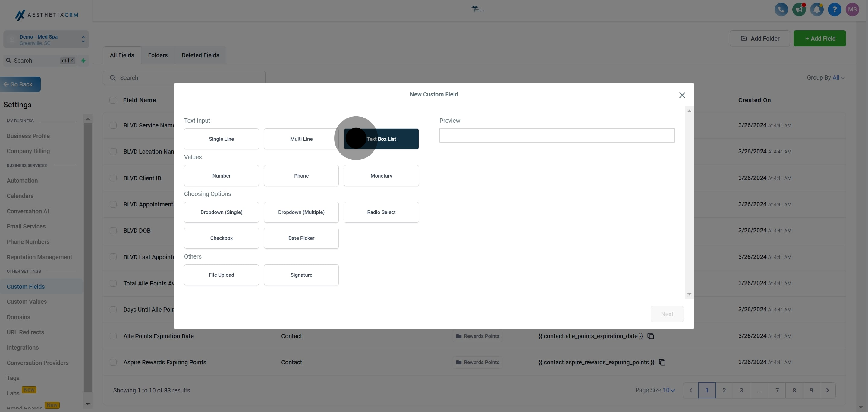This screenshot has width=868, height=412.
Task: Toggle the select-all Field Name checkbox
Action: [x=113, y=100]
